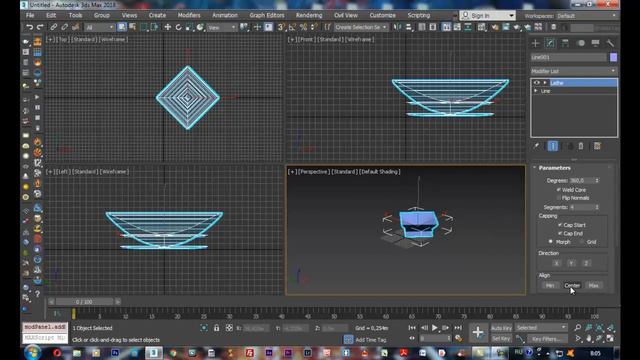Set lathe direction to X
The image size is (640, 360).
coord(556,263)
